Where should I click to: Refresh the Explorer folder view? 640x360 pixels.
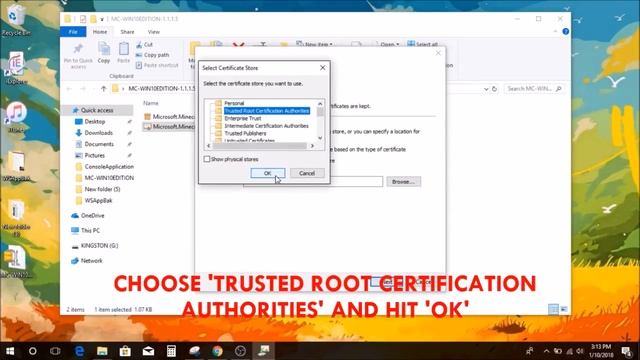494,89
